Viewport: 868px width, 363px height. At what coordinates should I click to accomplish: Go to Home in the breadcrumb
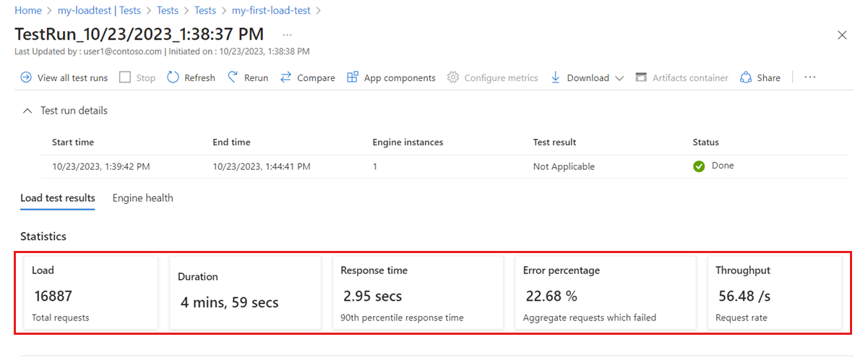27,11
